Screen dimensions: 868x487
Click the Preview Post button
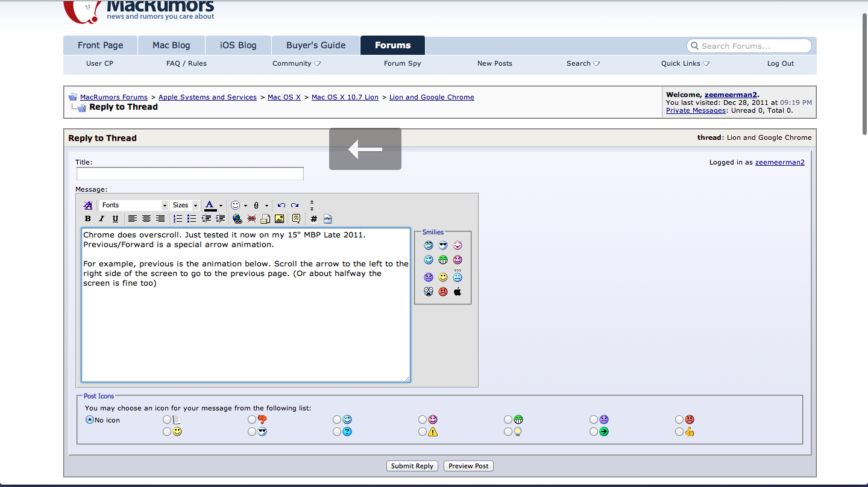point(468,466)
